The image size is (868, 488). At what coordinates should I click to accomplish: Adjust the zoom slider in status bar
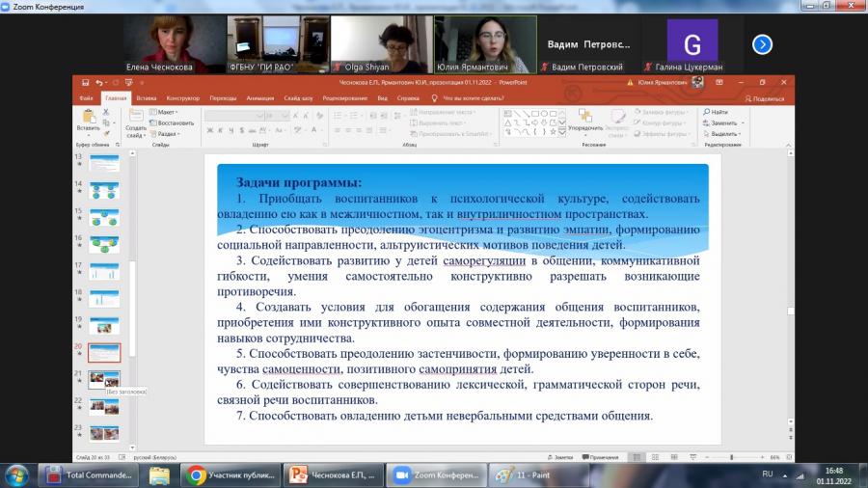click(732, 457)
